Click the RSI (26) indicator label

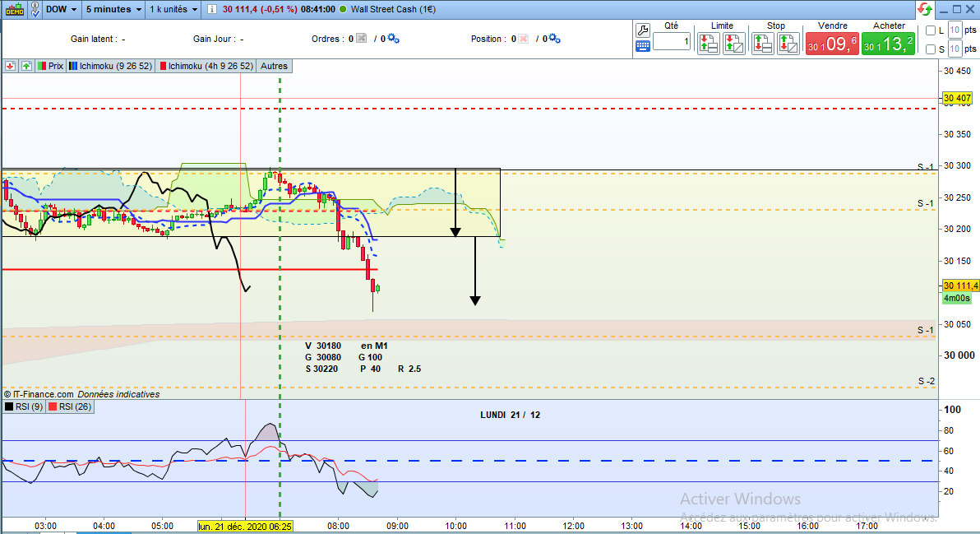(x=70, y=407)
